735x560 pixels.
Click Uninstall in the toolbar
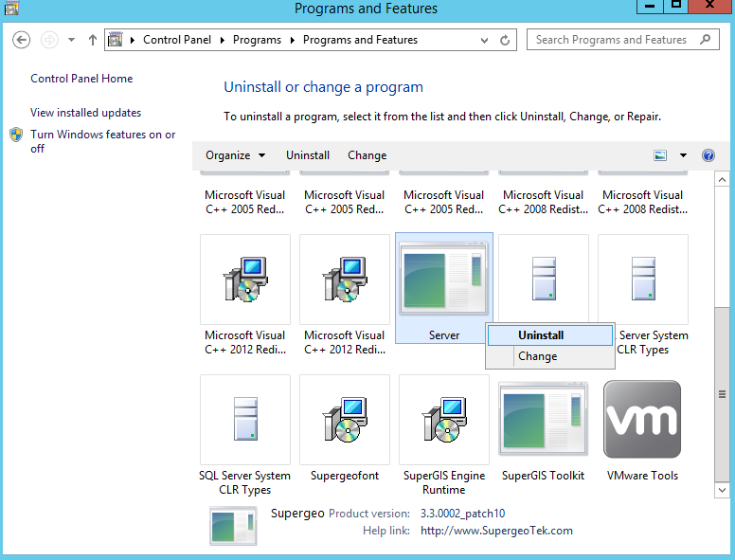pyautogui.click(x=308, y=155)
